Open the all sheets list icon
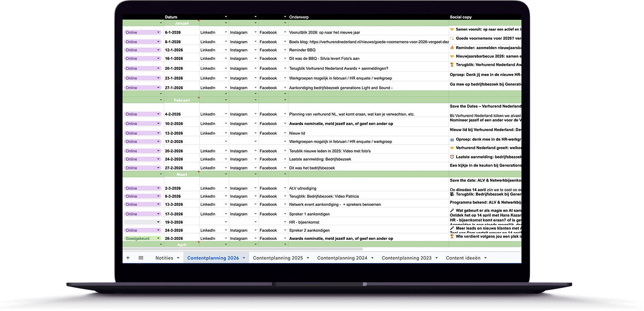The image size is (644, 311). [x=141, y=258]
